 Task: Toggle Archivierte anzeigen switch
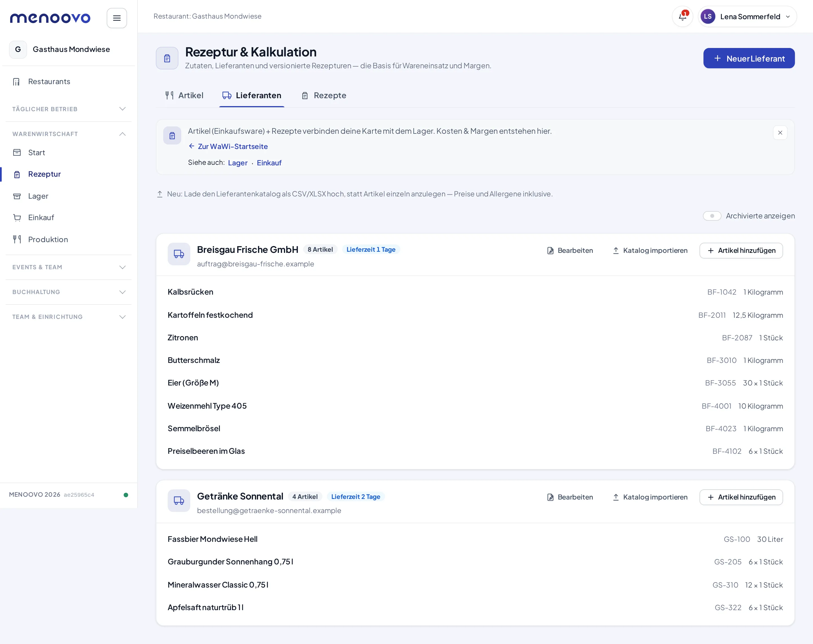pos(712,216)
